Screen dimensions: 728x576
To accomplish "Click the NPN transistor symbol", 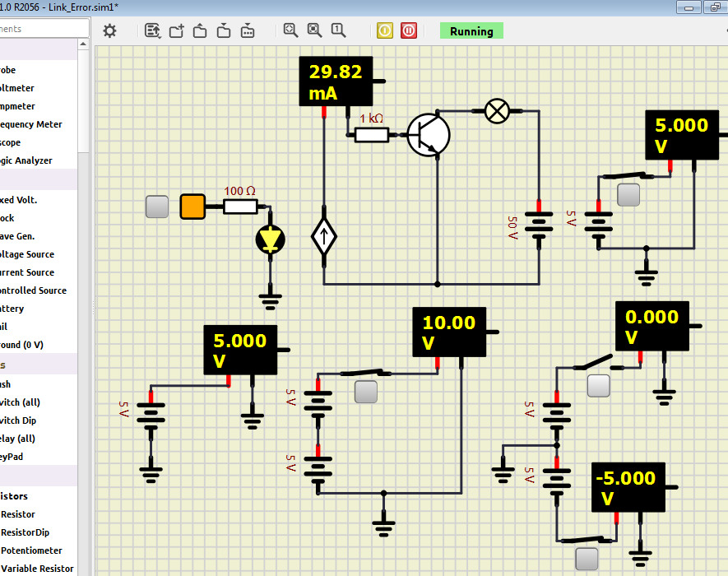I will [x=428, y=134].
